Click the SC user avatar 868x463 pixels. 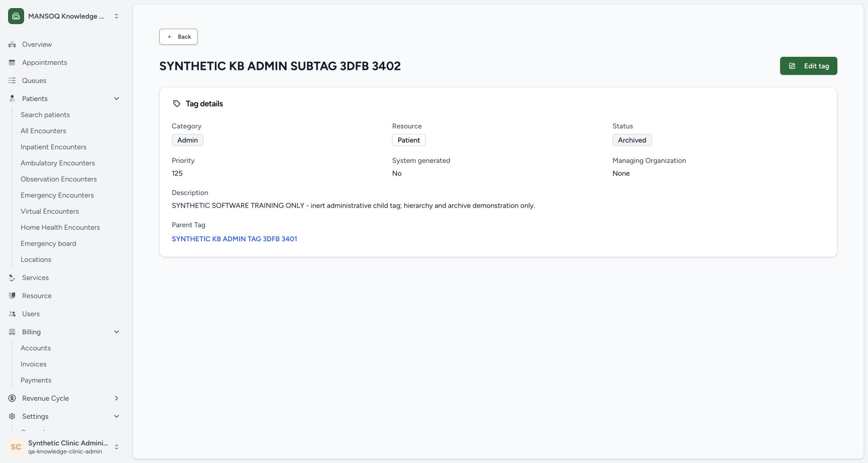[16, 447]
